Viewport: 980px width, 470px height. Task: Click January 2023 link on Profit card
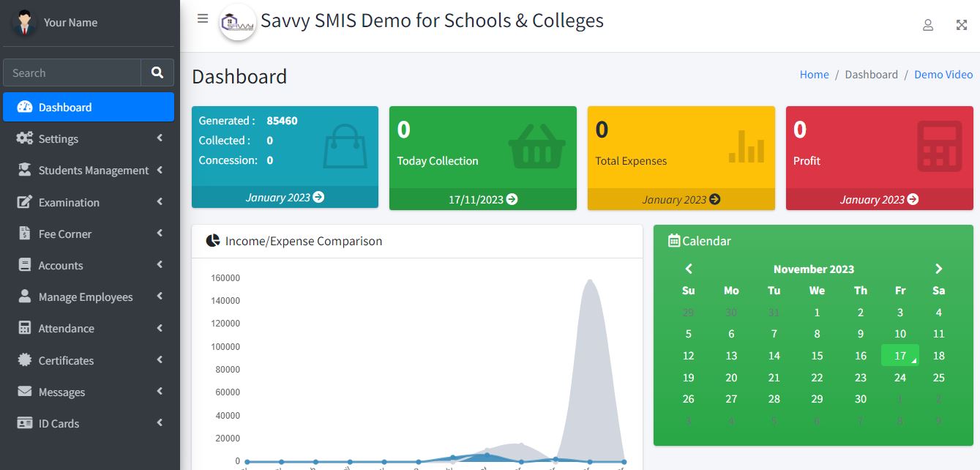point(879,199)
